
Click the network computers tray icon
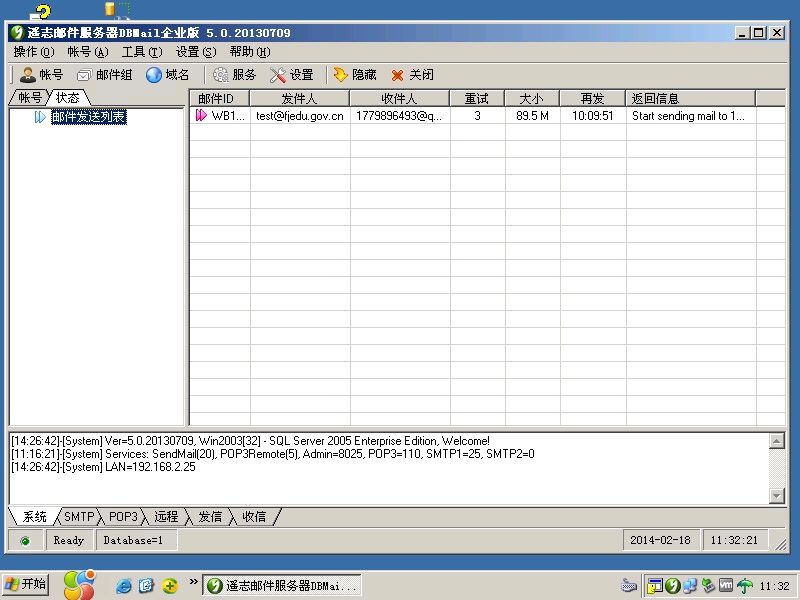[x=690, y=585]
